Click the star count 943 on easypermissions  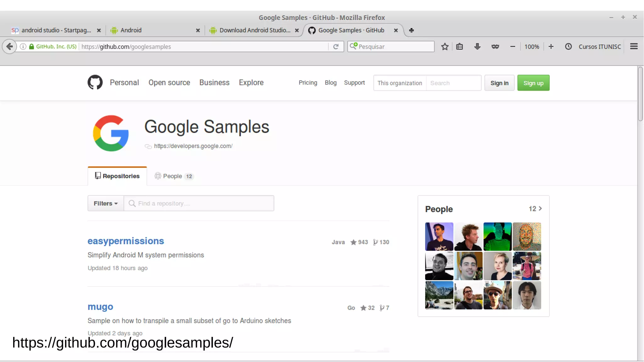[x=359, y=242]
